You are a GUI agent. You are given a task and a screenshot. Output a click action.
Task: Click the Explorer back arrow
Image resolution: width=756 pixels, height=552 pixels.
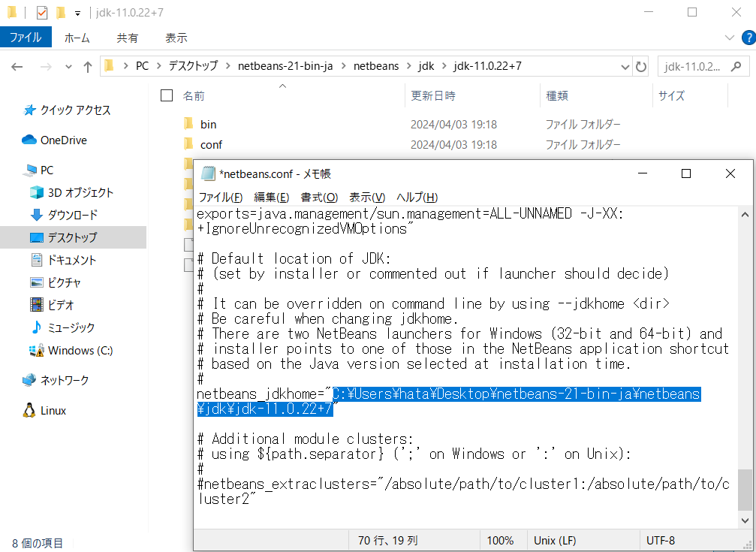17,67
